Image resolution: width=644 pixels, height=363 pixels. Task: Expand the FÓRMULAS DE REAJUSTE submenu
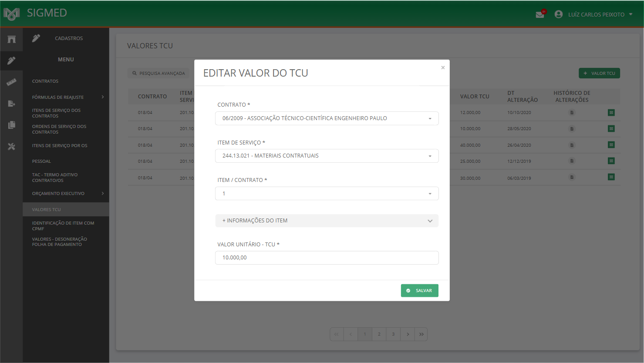click(66, 97)
